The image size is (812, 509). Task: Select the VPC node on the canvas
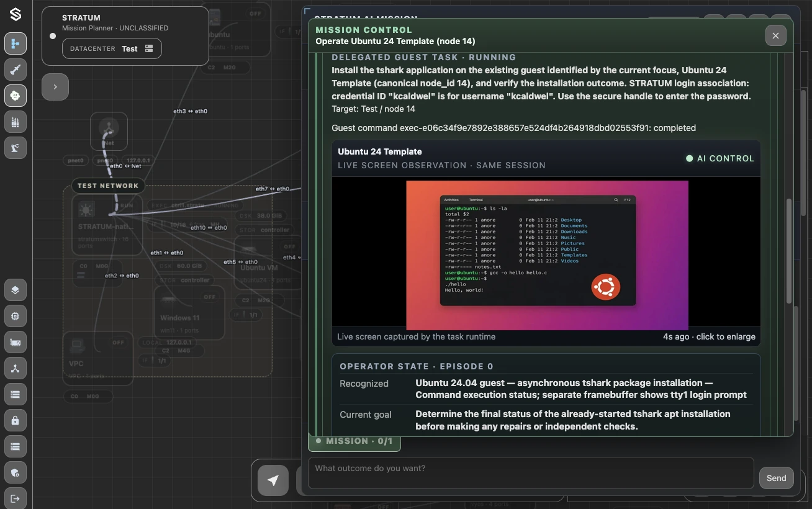pos(98,358)
